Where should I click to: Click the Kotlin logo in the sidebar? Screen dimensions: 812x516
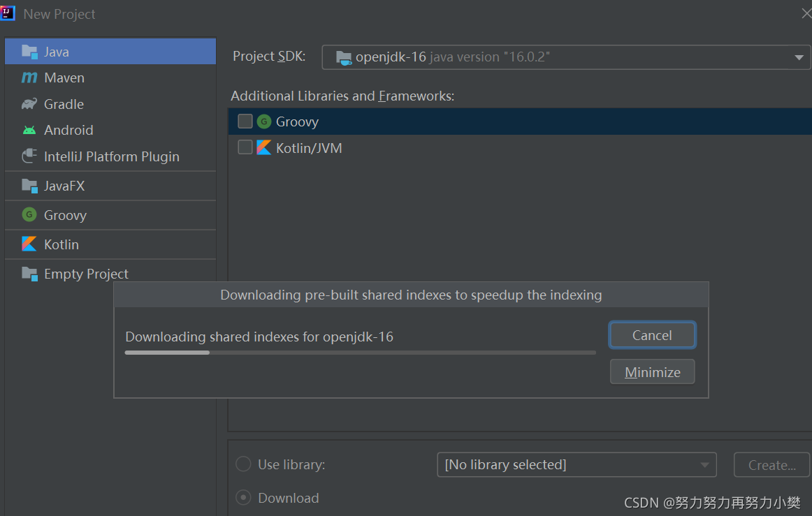pyautogui.click(x=29, y=244)
